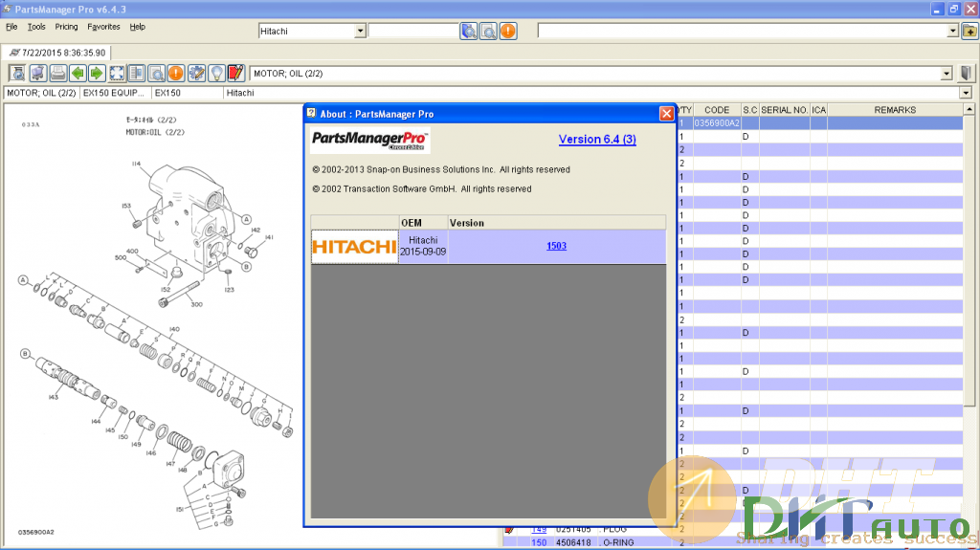Go to previous page with left green arrow

pyautogui.click(x=78, y=73)
